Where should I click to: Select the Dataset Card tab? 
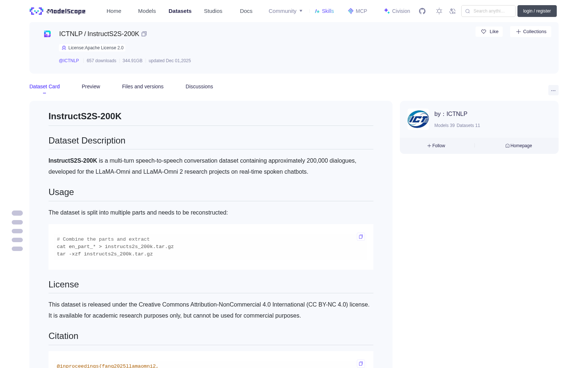point(44,86)
